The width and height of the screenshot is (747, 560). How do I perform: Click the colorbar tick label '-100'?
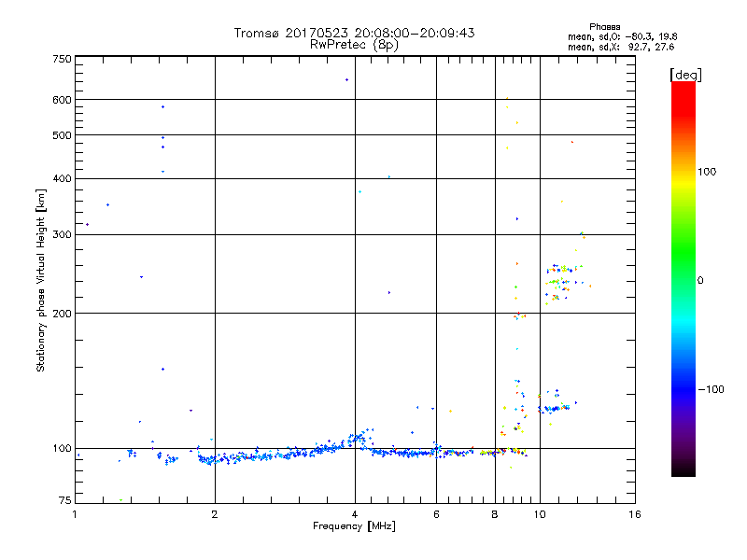711,389
